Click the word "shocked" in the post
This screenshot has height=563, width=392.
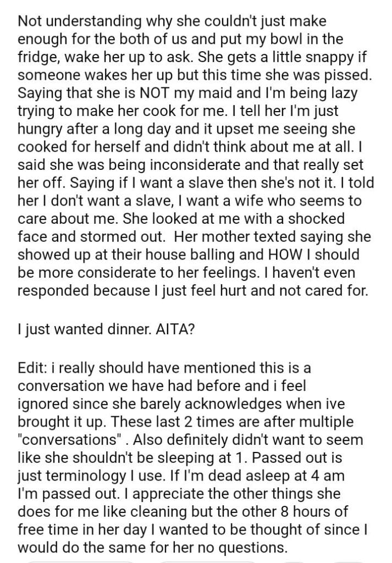[x=313, y=218]
